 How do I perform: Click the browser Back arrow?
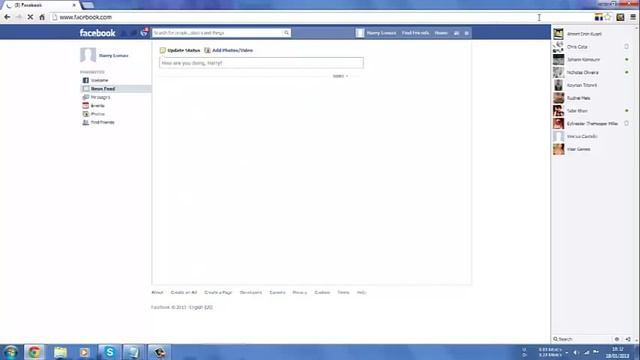click(x=7, y=17)
